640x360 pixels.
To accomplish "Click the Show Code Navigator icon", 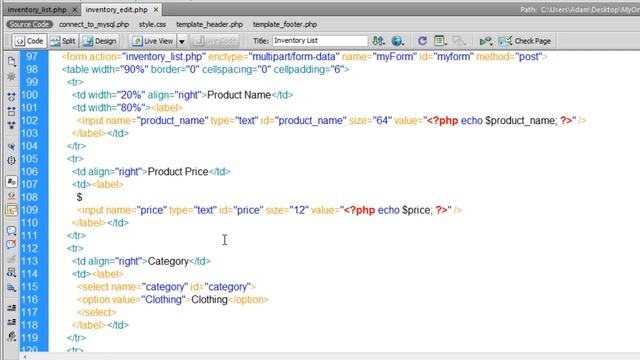I will point(11,77).
